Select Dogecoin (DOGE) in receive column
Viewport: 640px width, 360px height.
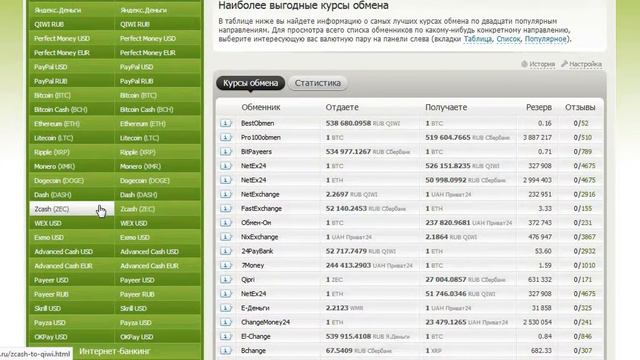(158, 180)
